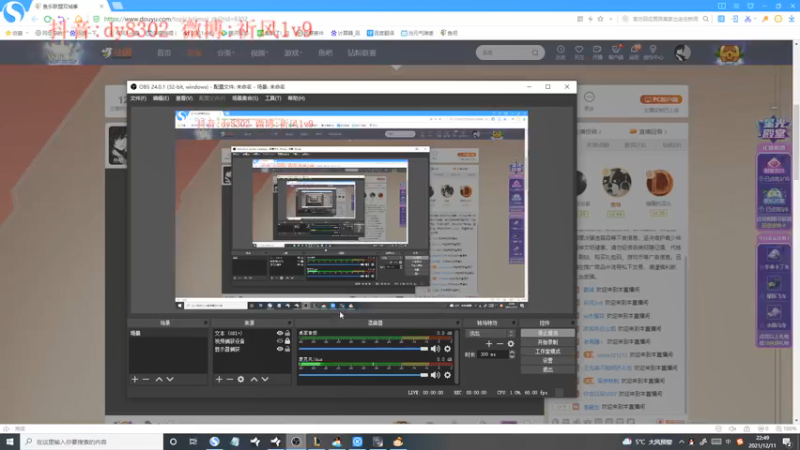Open the 帮助(H) menu in OBS
The width and height of the screenshot is (800, 450).
click(x=296, y=98)
